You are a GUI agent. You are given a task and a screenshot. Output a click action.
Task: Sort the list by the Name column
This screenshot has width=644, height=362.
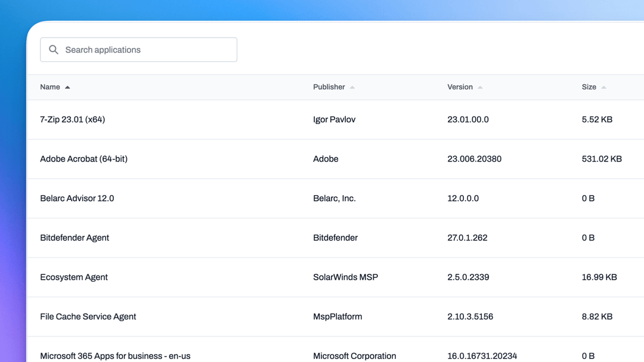[x=50, y=86]
